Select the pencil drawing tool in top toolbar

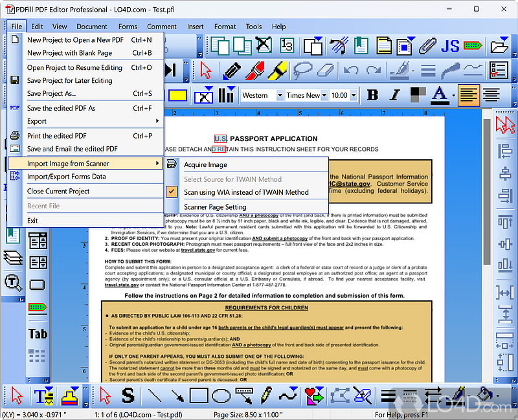[232, 71]
